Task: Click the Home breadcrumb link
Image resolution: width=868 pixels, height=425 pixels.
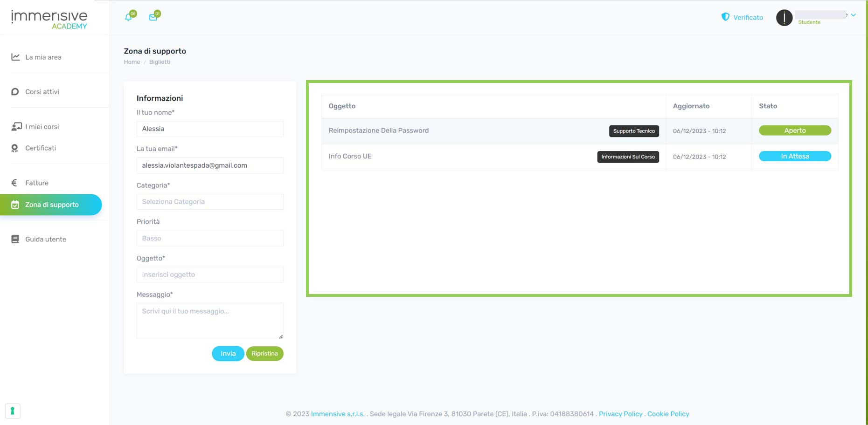Action: pos(132,62)
